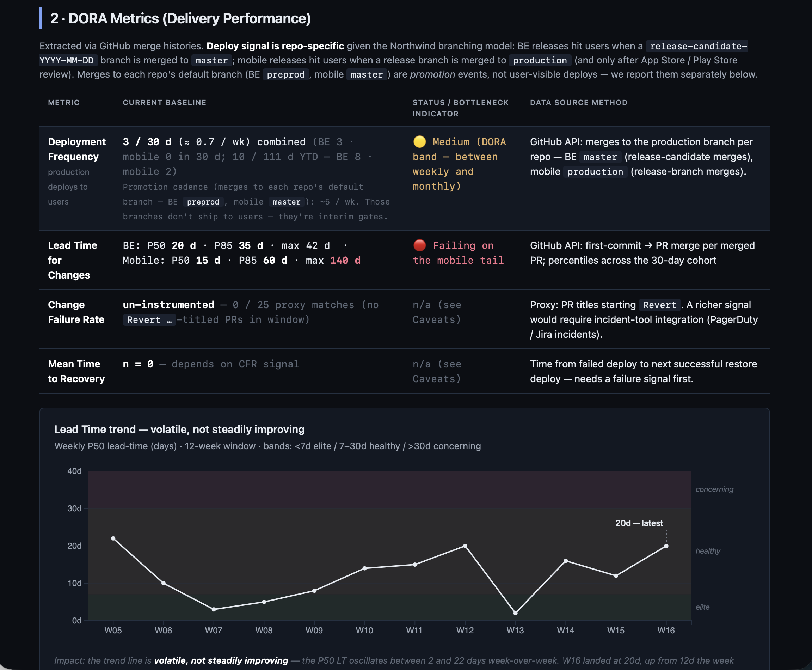Click the W14 data point on chart
The image size is (812, 670).
pos(566,561)
